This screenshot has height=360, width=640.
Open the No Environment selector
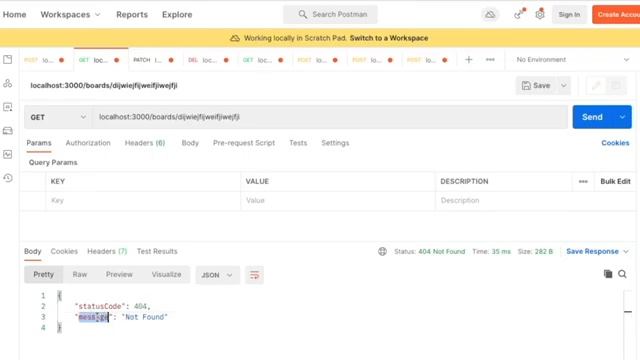coord(572,60)
